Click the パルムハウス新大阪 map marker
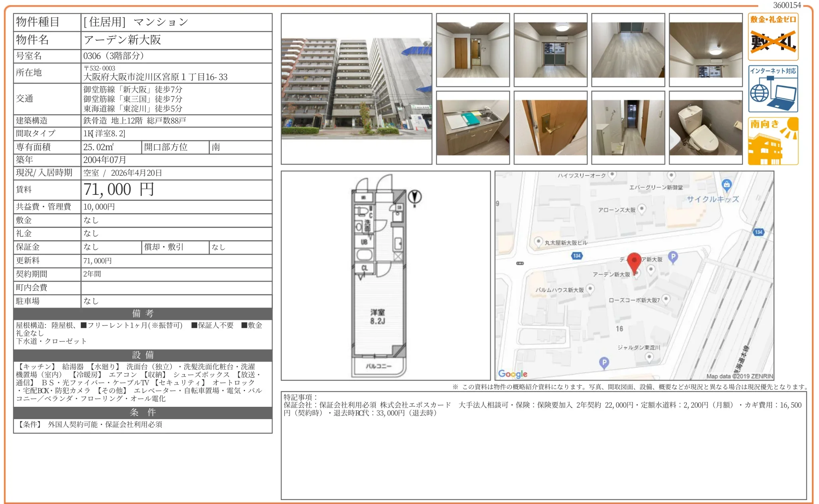819x504 pixels. click(x=590, y=288)
